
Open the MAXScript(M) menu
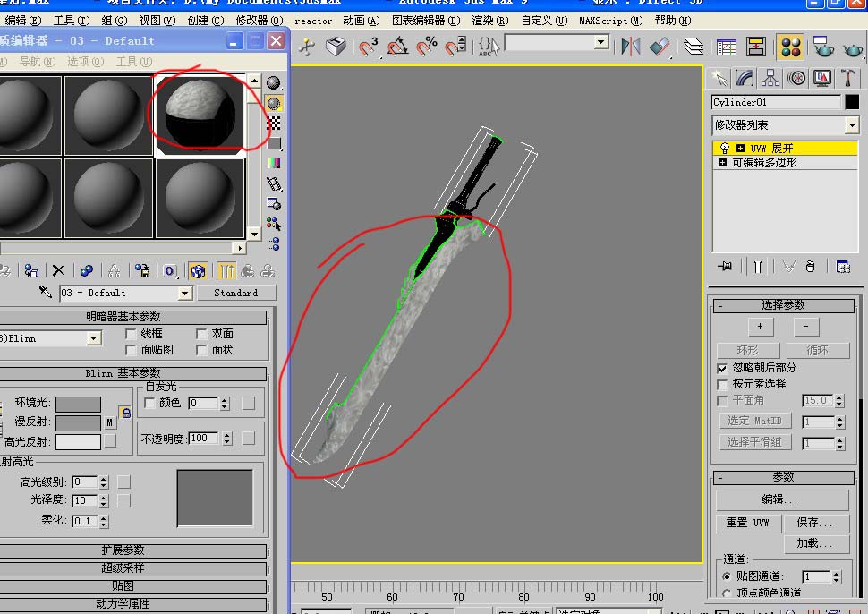point(610,21)
